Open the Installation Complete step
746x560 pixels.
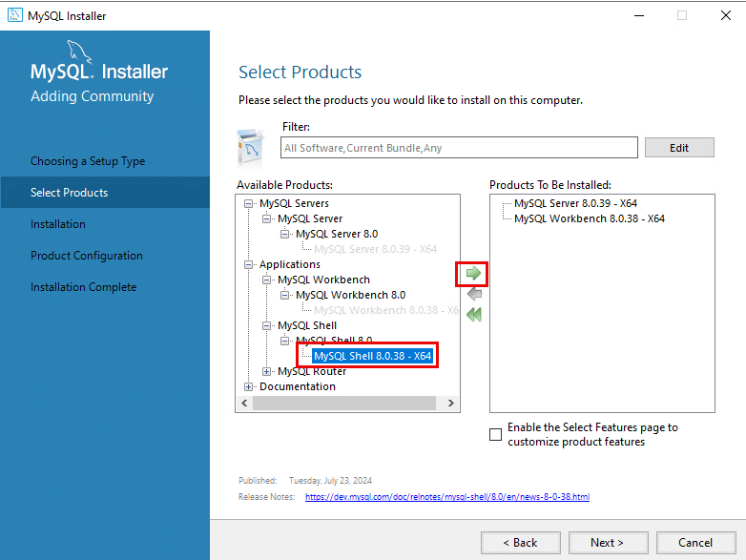pos(83,287)
